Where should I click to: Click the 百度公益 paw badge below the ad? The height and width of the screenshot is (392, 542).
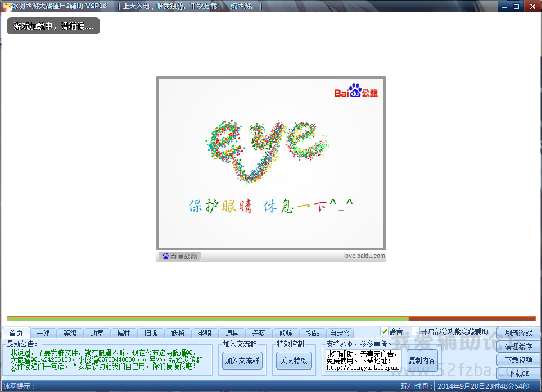tap(180, 256)
